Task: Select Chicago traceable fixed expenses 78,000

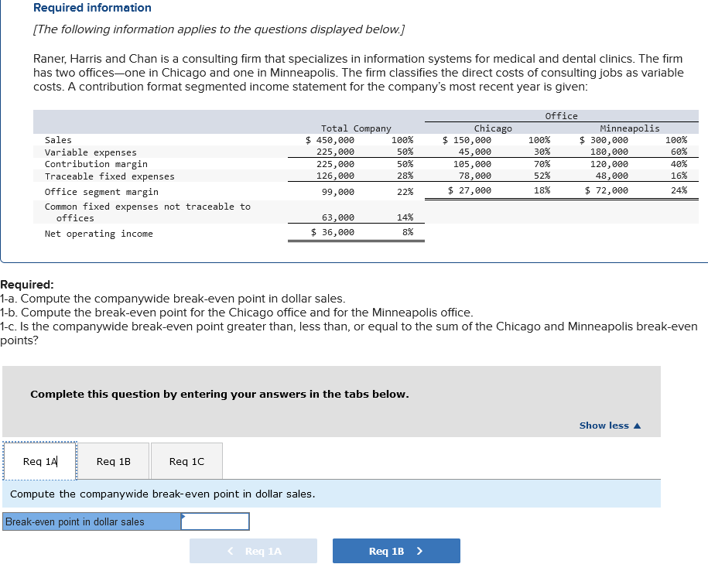Action: pyautogui.click(x=475, y=176)
